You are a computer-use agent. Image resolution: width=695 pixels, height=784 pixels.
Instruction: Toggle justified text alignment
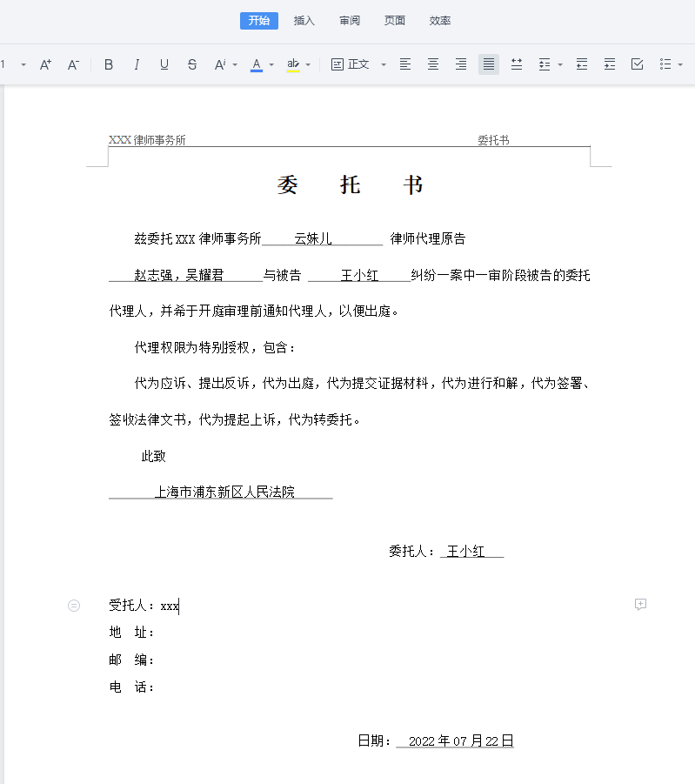coord(489,64)
